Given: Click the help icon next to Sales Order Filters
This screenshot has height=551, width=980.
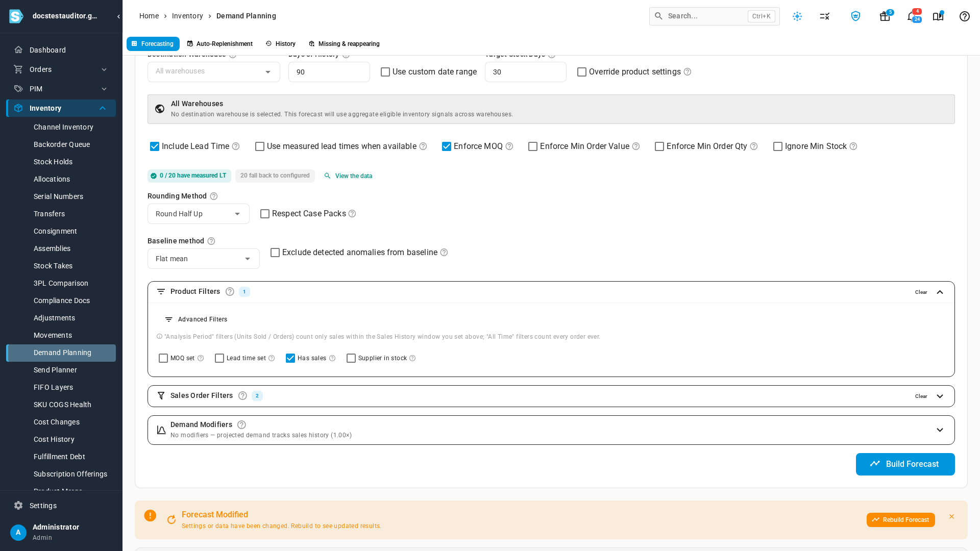Looking at the screenshot, I should point(242,396).
